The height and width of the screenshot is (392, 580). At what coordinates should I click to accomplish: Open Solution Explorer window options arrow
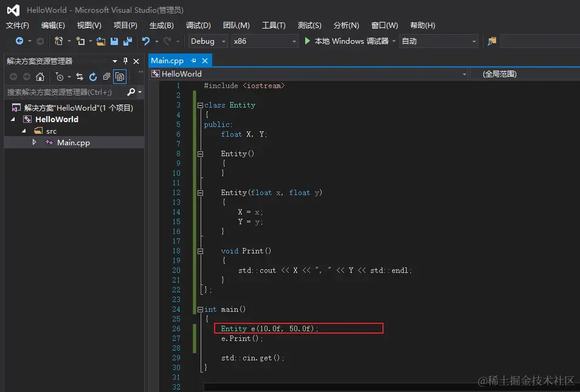coord(115,61)
